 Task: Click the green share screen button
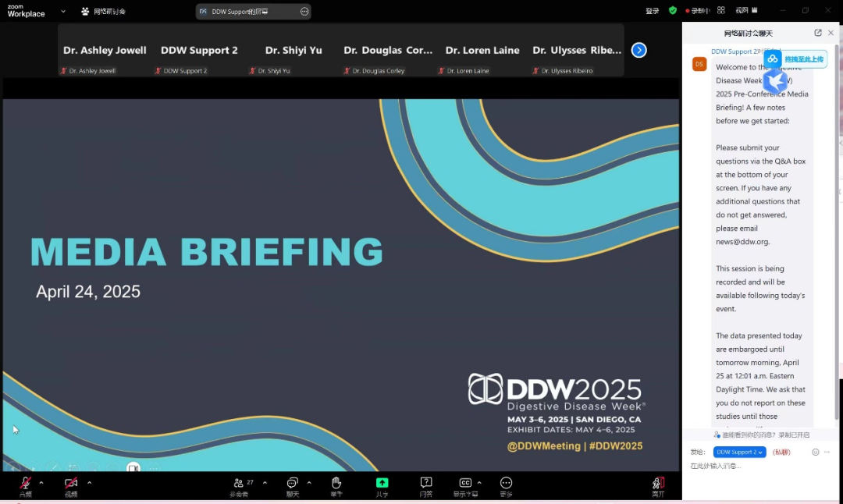[382, 486]
